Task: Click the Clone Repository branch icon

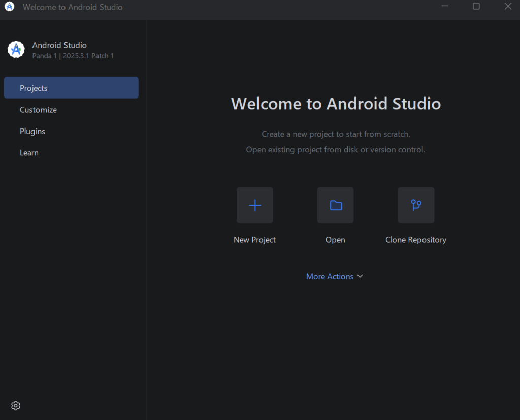Action: click(416, 205)
